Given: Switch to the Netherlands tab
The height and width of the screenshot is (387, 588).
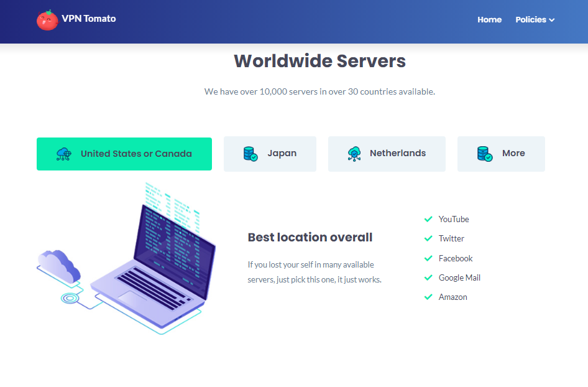Looking at the screenshot, I should (387, 154).
